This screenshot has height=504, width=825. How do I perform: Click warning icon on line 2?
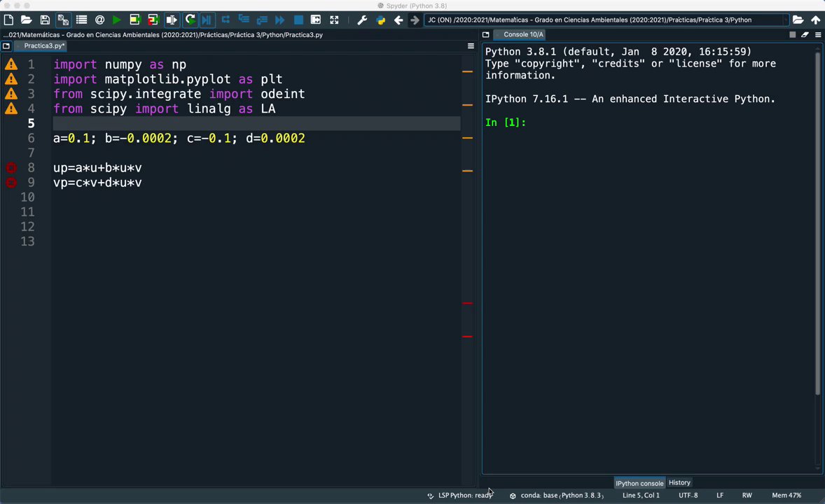11,79
